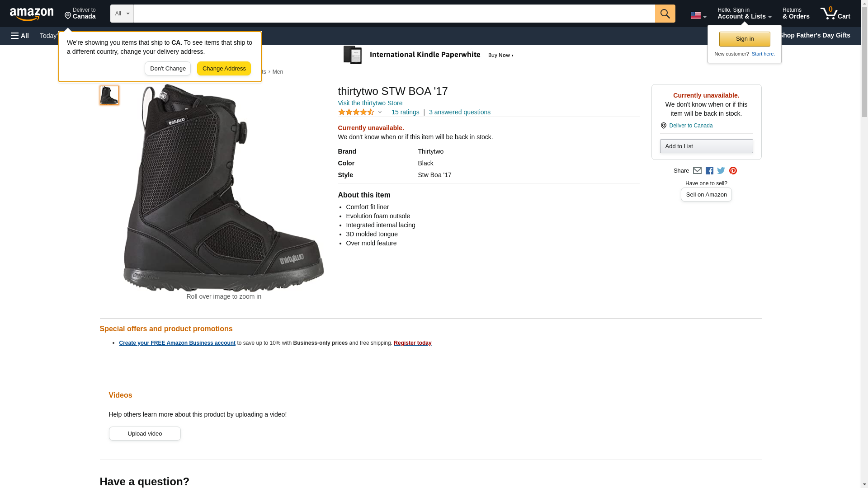Share product on Twitter icon
The width and height of the screenshot is (868, 488).
(721, 171)
